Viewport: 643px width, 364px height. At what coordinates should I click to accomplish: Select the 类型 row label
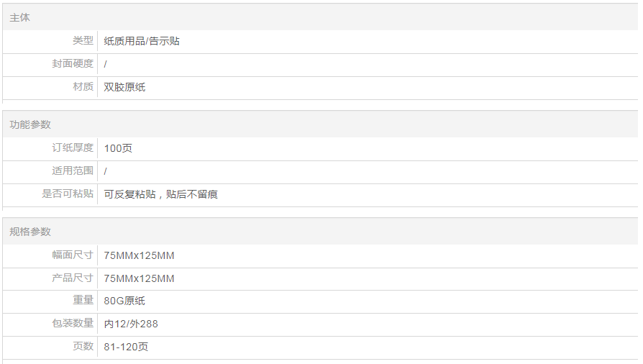(x=83, y=41)
